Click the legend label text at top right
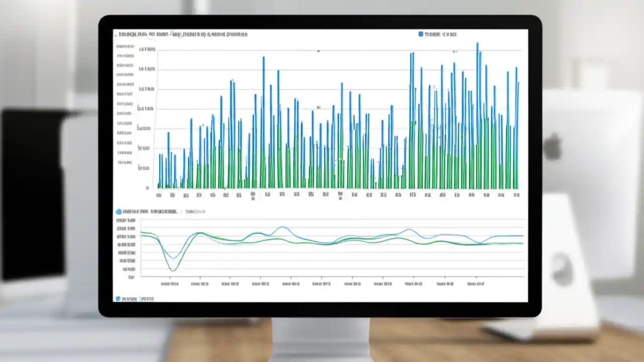 click(440, 34)
